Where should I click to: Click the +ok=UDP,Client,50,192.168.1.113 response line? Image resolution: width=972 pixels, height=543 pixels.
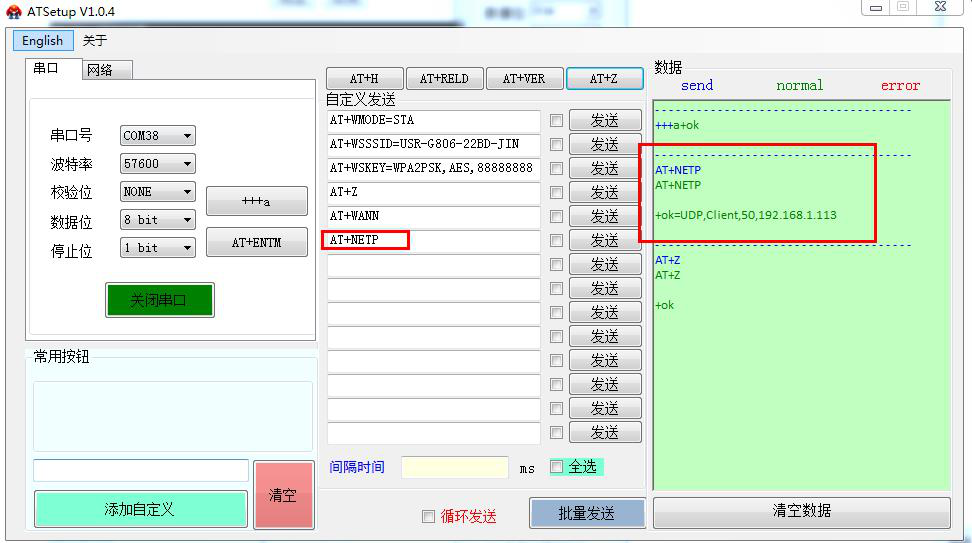pos(746,215)
